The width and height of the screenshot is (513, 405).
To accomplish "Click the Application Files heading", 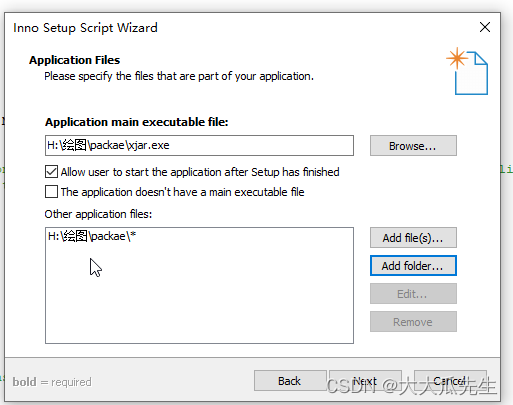I will pyautogui.click(x=75, y=60).
